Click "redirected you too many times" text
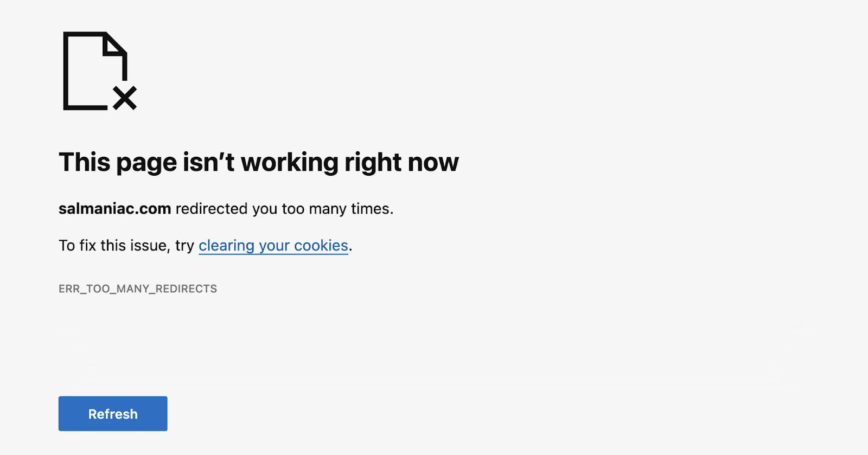The height and width of the screenshot is (455, 868). [x=284, y=209]
